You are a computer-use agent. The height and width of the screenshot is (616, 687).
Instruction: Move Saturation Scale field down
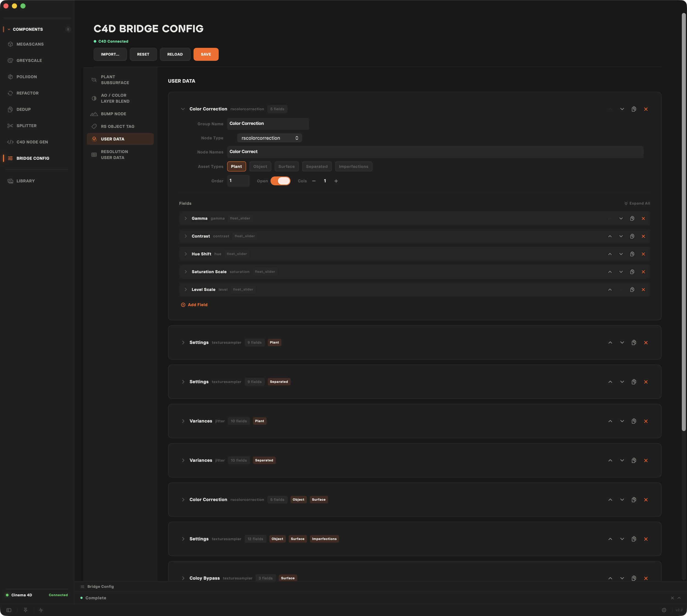[621, 272]
